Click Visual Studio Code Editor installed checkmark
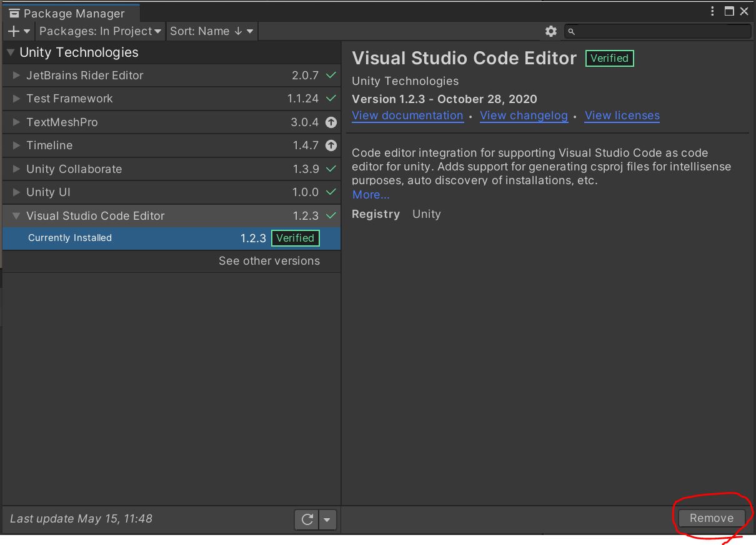Image resolution: width=756 pixels, height=545 pixels. pyautogui.click(x=331, y=216)
